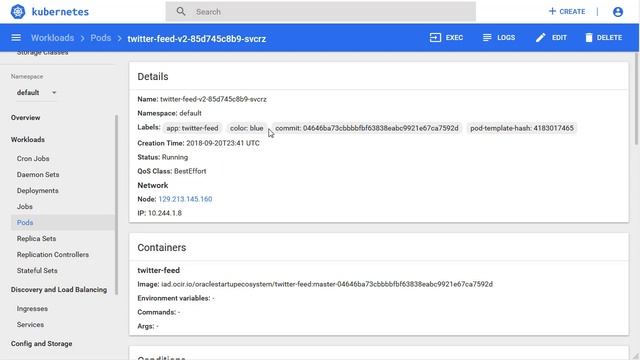Go to Pods breadcrumb
Screen dimensions: 640x360
click(100, 38)
